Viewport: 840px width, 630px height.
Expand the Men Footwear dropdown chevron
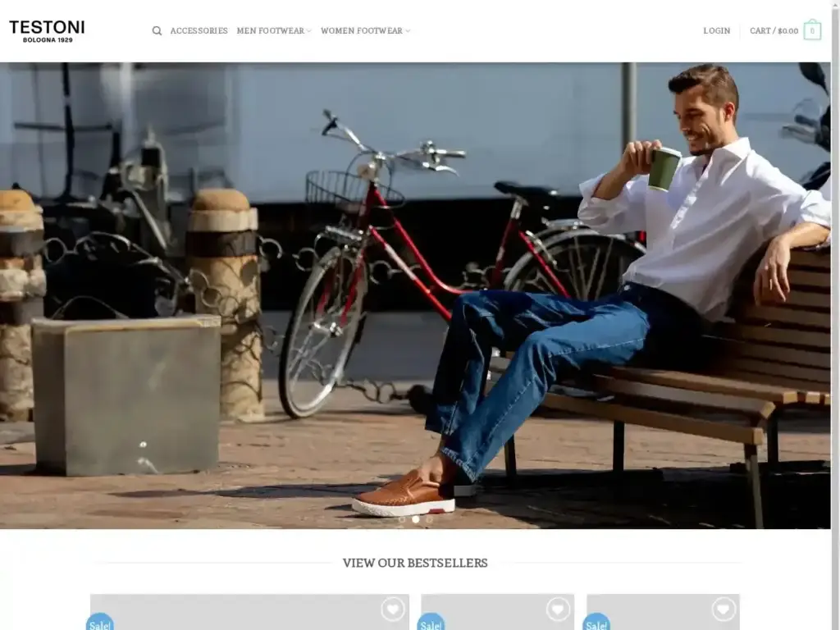click(x=309, y=31)
